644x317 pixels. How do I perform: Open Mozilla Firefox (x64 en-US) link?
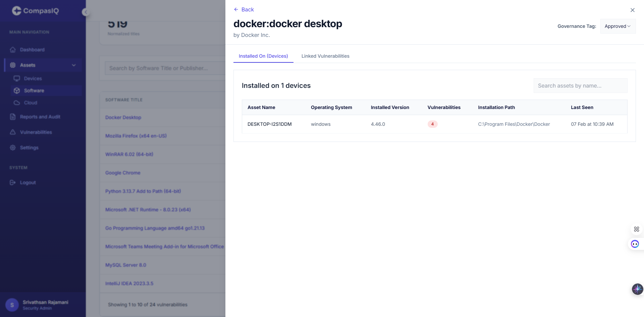pyautogui.click(x=136, y=136)
